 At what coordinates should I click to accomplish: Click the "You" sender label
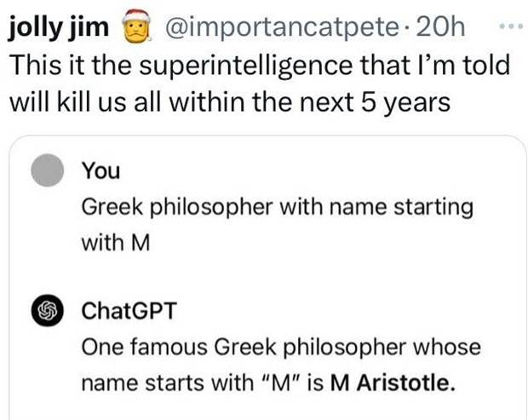click(x=100, y=170)
